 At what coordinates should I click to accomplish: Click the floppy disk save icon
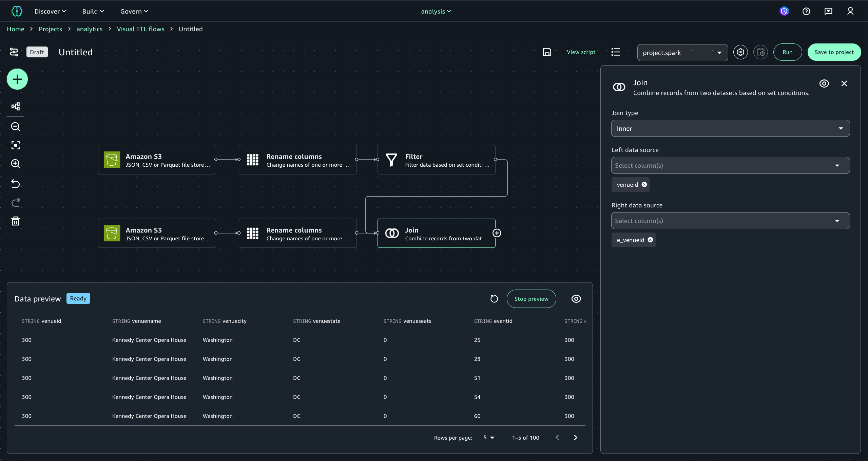tap(547, 52)
